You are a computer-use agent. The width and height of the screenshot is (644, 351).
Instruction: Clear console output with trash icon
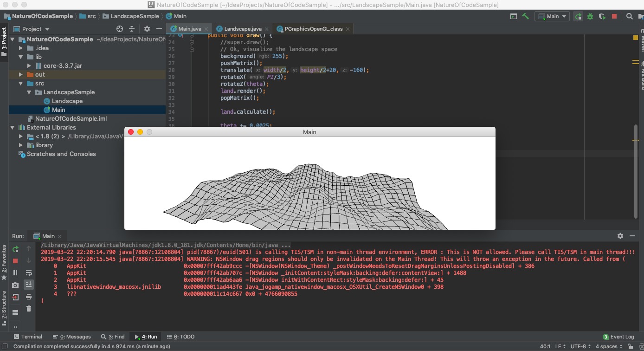[x=29, y=309]
